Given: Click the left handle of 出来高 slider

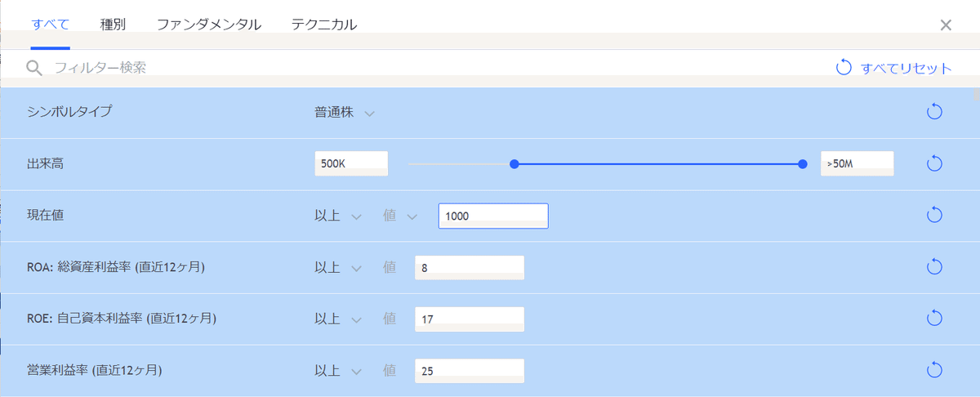Looking at the screenshot, I should tap(514, 164).
